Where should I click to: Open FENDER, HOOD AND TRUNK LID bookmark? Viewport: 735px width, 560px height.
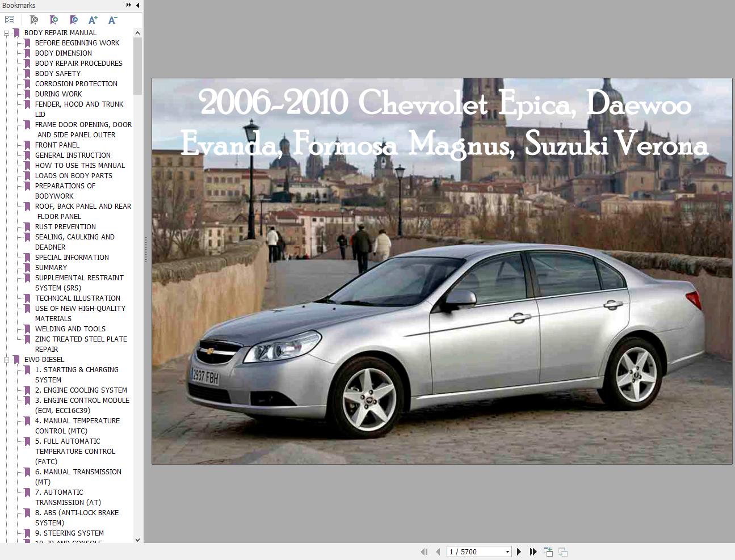79,110
